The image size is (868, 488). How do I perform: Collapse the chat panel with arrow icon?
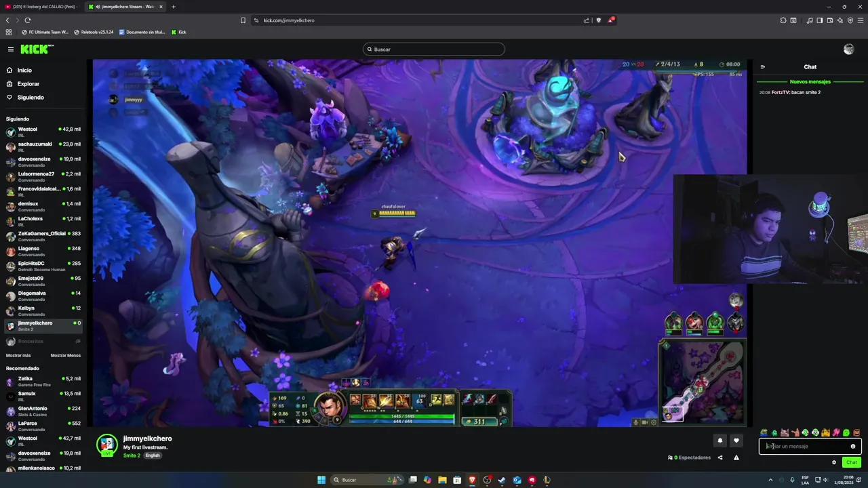(x=763, y=67)
